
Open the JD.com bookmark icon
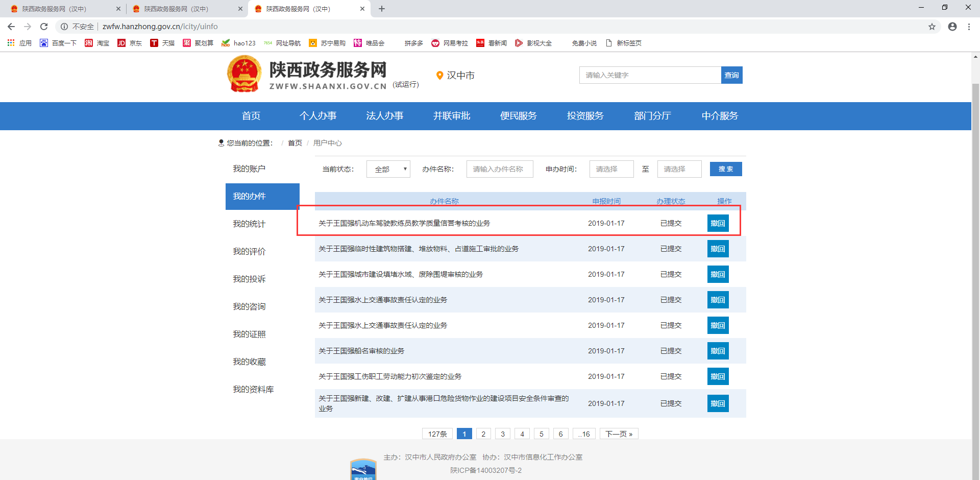coord(121,43)
